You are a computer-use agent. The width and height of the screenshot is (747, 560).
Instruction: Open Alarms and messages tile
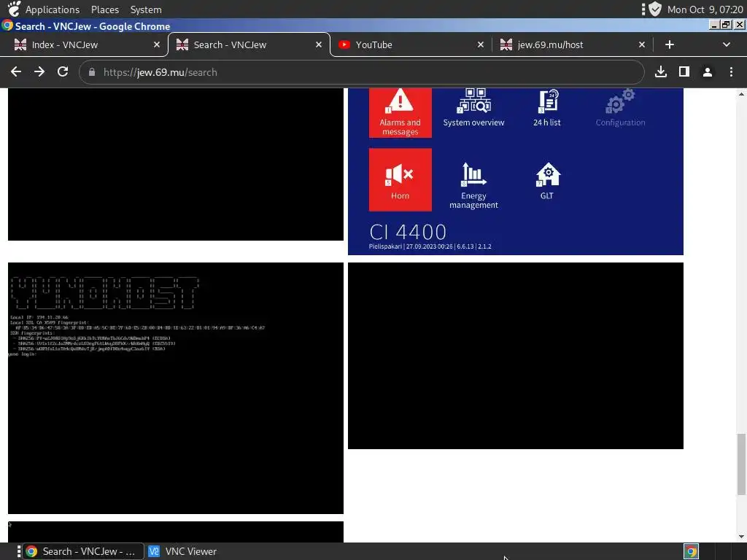pos(400,113)
